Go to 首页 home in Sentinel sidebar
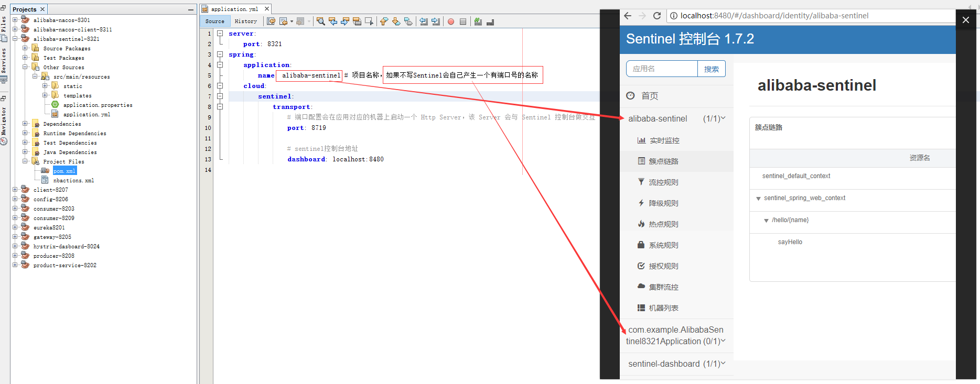 [x=643, y=96]
